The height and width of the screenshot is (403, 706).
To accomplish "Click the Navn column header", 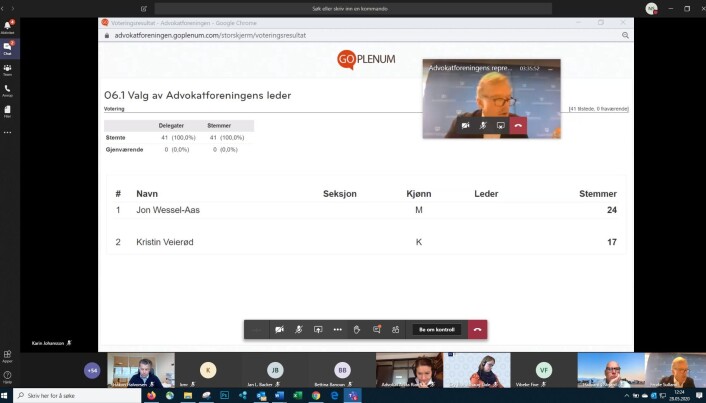I will tap(147, 194).
